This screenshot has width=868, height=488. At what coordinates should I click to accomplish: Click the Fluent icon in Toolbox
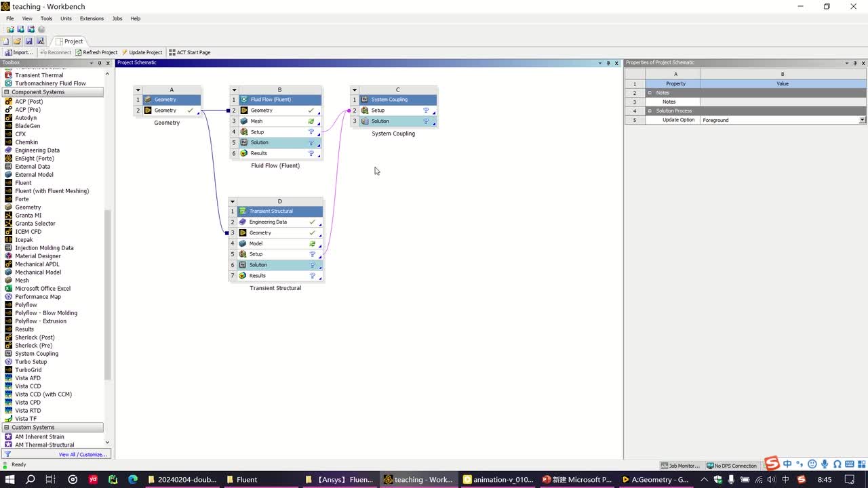(8, 183)
